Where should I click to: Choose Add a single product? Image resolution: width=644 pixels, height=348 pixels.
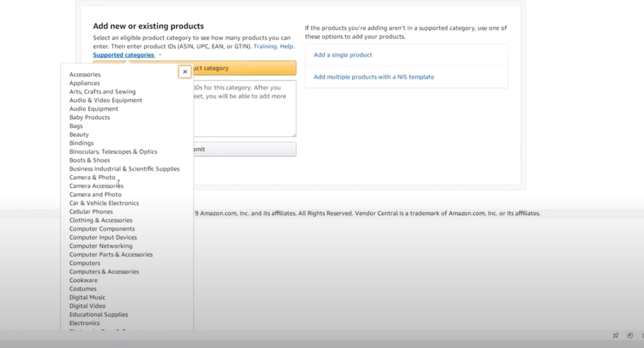(x=343, y=55)
